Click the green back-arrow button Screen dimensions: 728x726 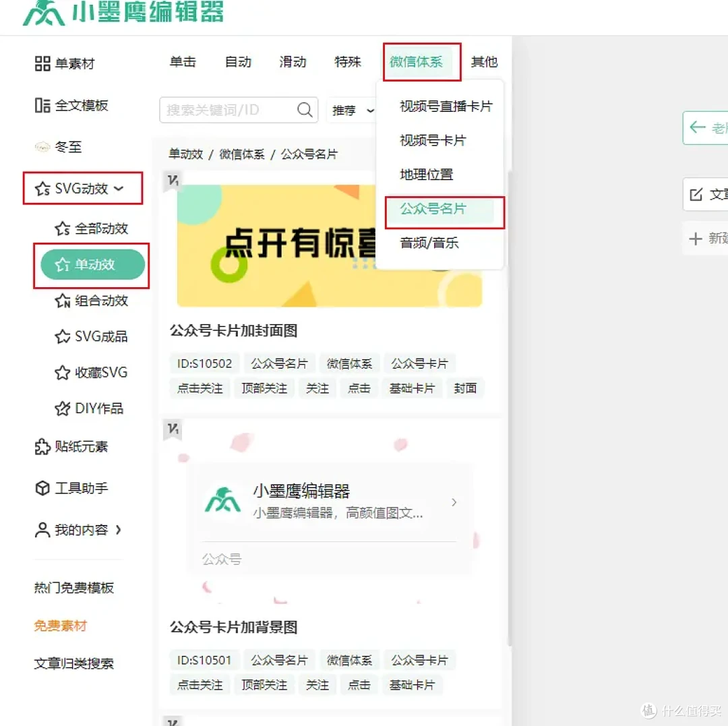coord(706,127)
